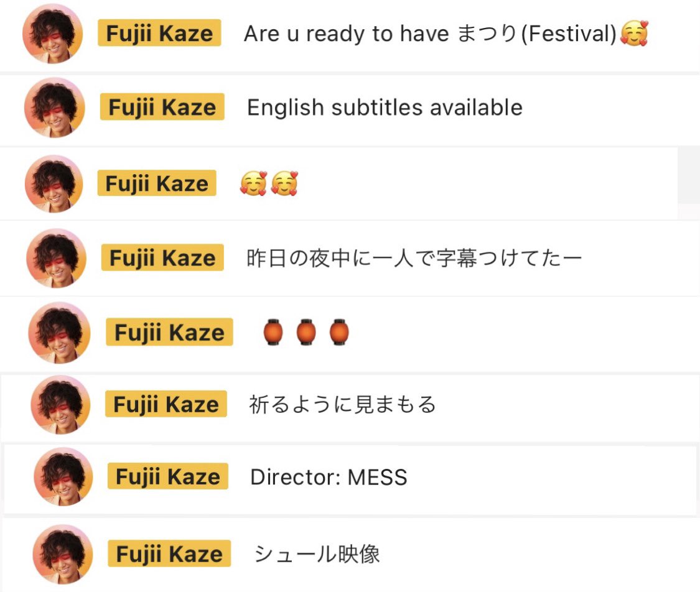The width and height of the screenshot is (700, 592).
Task: Click the avatar in the three lanterns row
Action: pos(60,333)
